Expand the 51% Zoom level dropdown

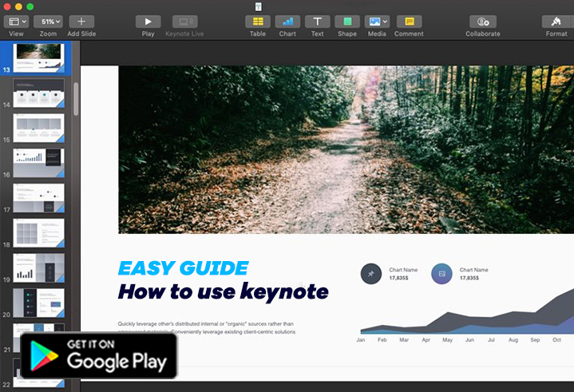47,22
